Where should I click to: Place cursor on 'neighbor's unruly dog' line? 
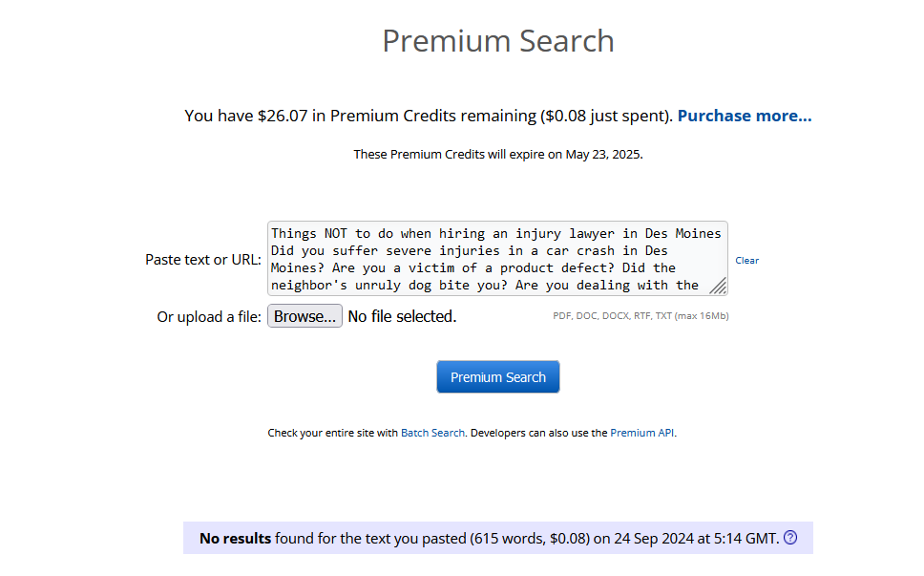click(x=484, y=286)
